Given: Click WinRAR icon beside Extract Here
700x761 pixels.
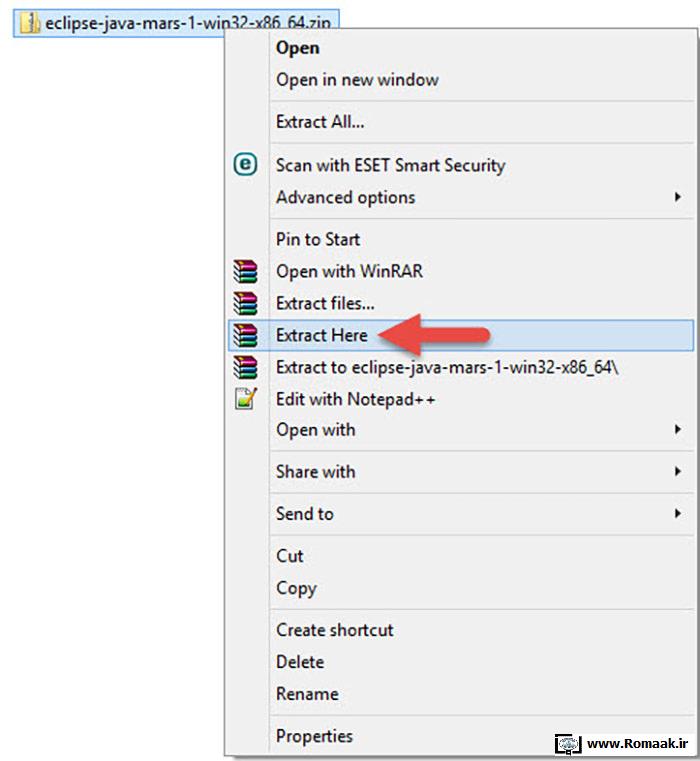Looking at the screenshot, I should point(246,335).
